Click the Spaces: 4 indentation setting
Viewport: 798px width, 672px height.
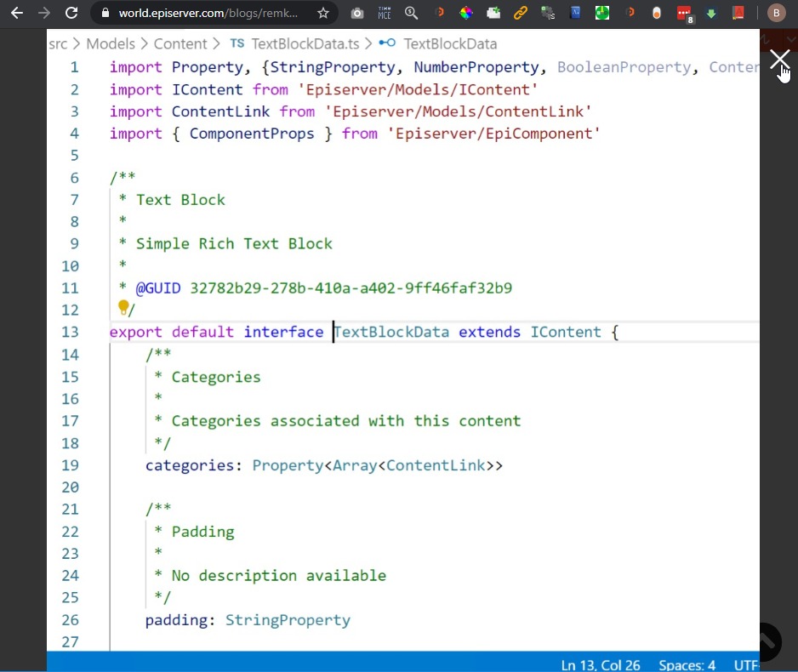point(687,664)
